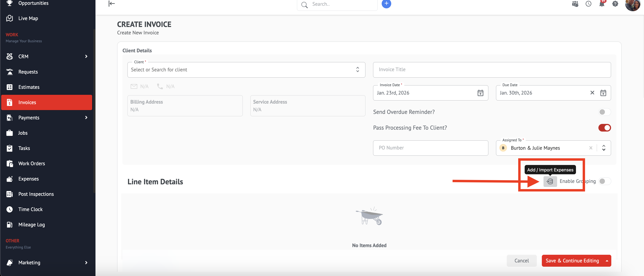Click the blue plus quick-add button
This screenshot has width=644, height=276.
tap(386, 4)
